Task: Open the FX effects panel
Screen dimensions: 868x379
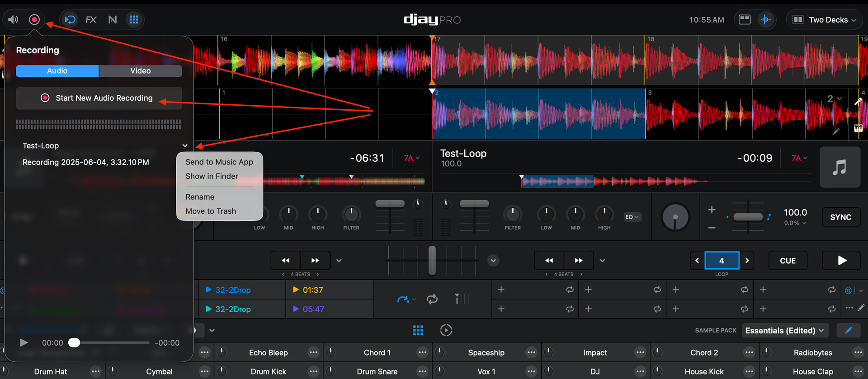Action: (91, 19)
